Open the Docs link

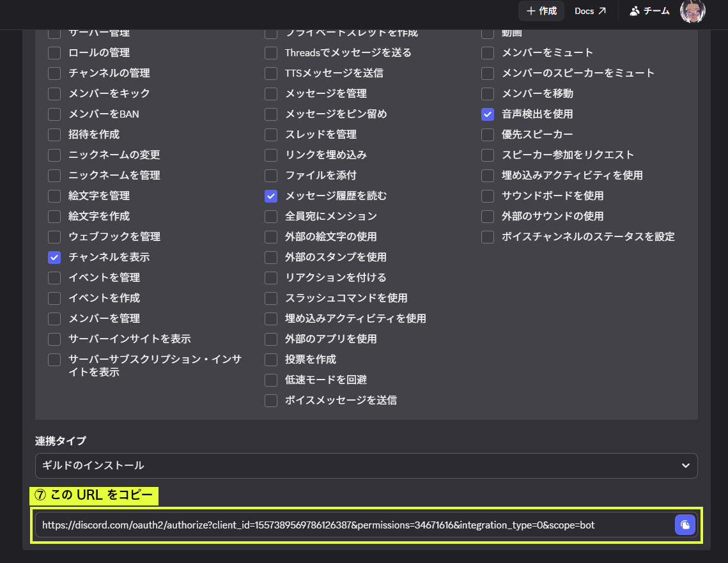590,11
